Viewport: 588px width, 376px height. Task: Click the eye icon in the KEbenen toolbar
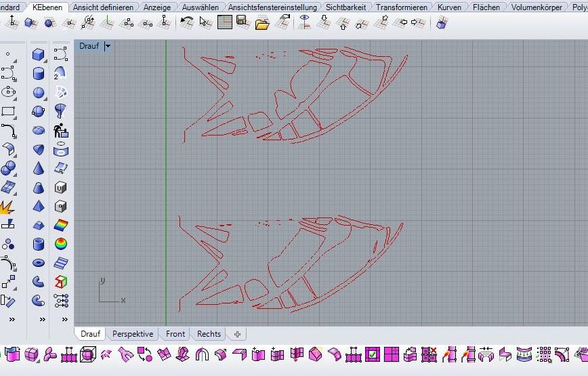[305, 22]
